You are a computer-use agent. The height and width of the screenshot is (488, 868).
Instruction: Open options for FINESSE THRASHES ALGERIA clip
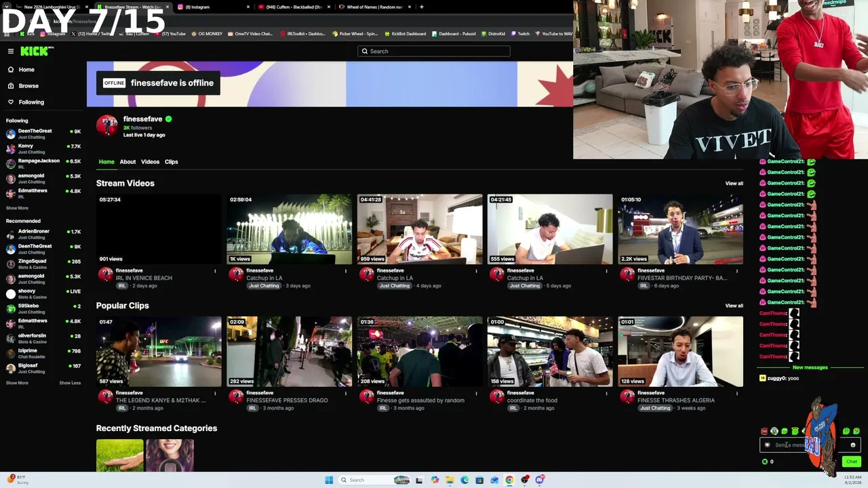click(737, 393)
